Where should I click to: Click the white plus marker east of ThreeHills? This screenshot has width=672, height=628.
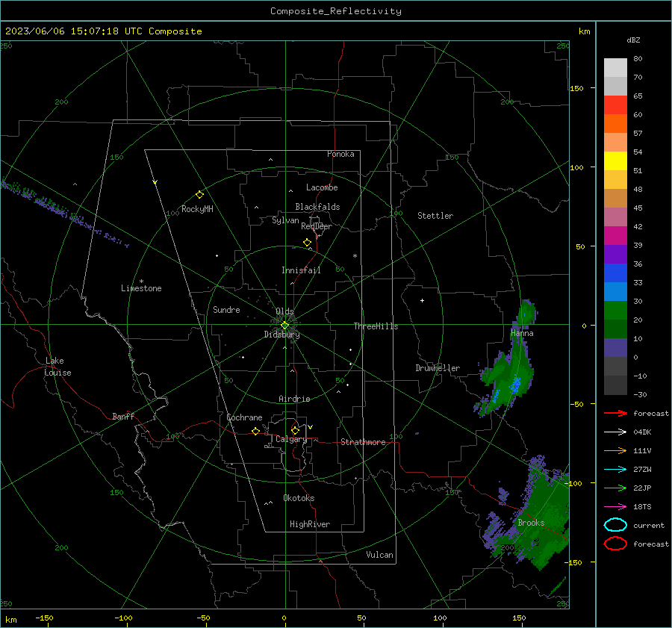tap(422, 300)
